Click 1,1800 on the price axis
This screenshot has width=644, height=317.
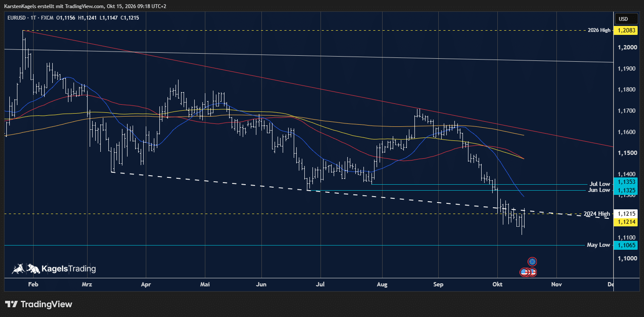(627, 90)
